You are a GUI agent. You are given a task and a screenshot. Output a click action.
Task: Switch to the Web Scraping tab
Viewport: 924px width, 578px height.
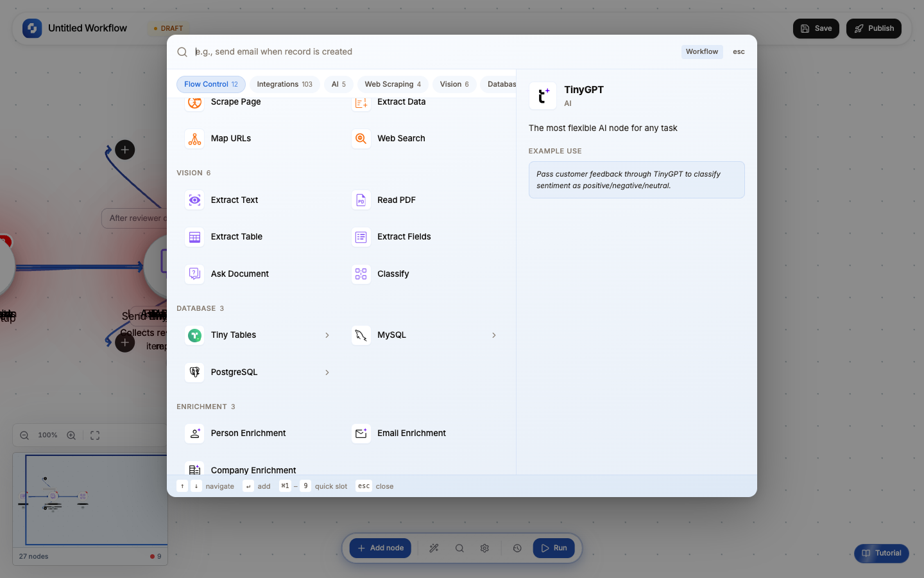393,84
